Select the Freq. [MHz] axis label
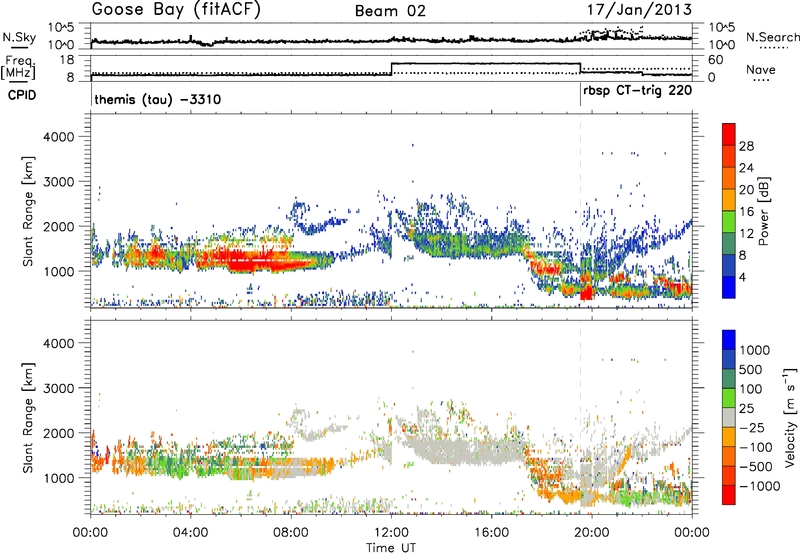800x554 pixels. (18, 67)
